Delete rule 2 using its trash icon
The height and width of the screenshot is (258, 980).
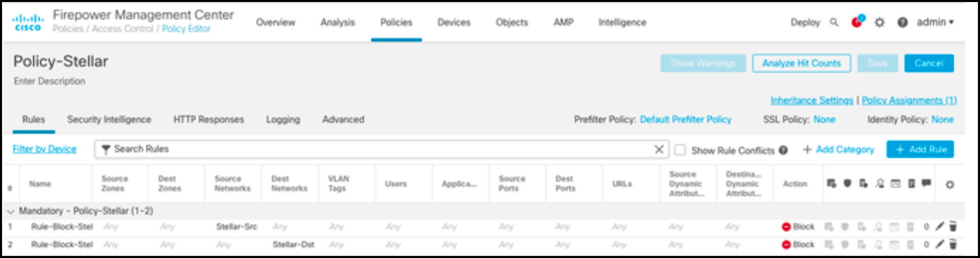pos(952,244)
